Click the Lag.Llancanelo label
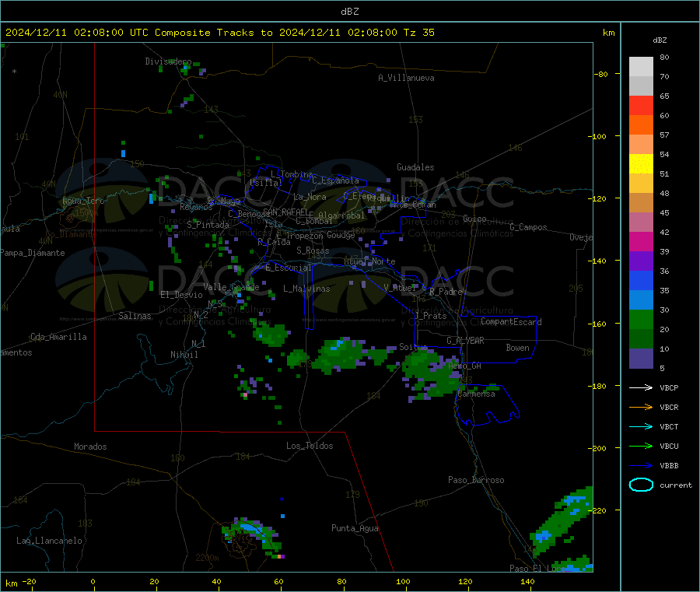700x592 pixels. click(x=49, y=541)
